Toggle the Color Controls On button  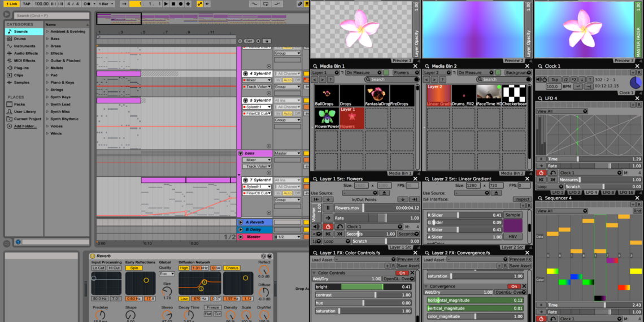402,273
